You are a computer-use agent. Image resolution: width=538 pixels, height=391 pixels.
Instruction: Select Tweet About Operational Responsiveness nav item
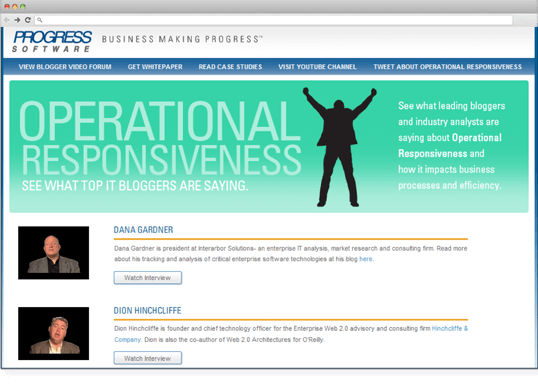(447, 67)
